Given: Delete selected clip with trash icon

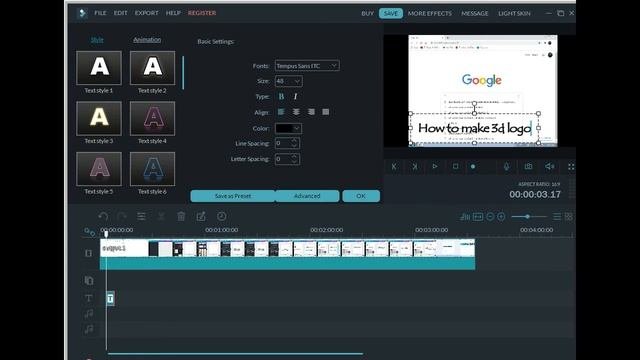Looking at the screenshot, I should [181, 216].
